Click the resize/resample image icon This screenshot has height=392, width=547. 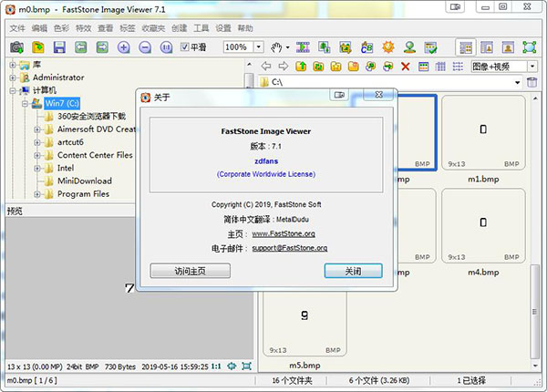click(324, 47)
